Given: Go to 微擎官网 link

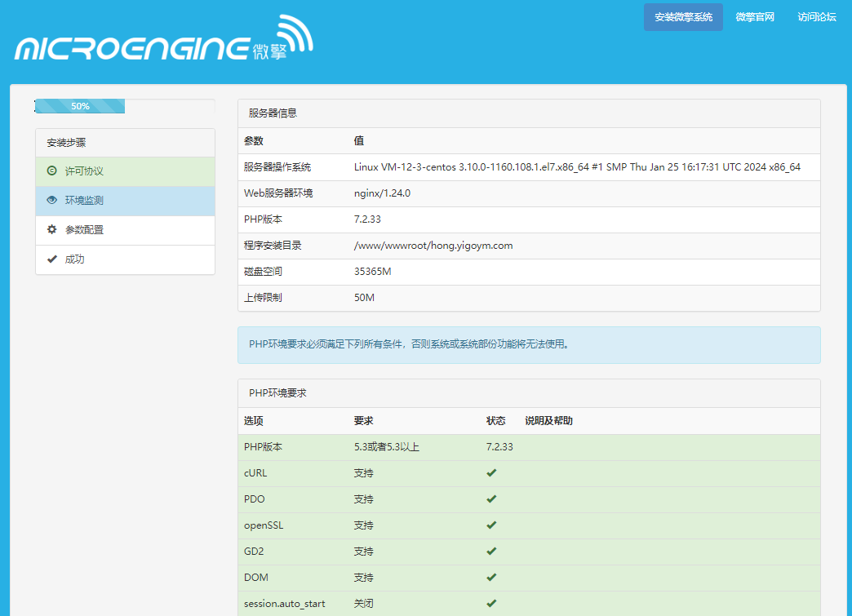Looking at the screenshot, I should click(x=755, y=17).
